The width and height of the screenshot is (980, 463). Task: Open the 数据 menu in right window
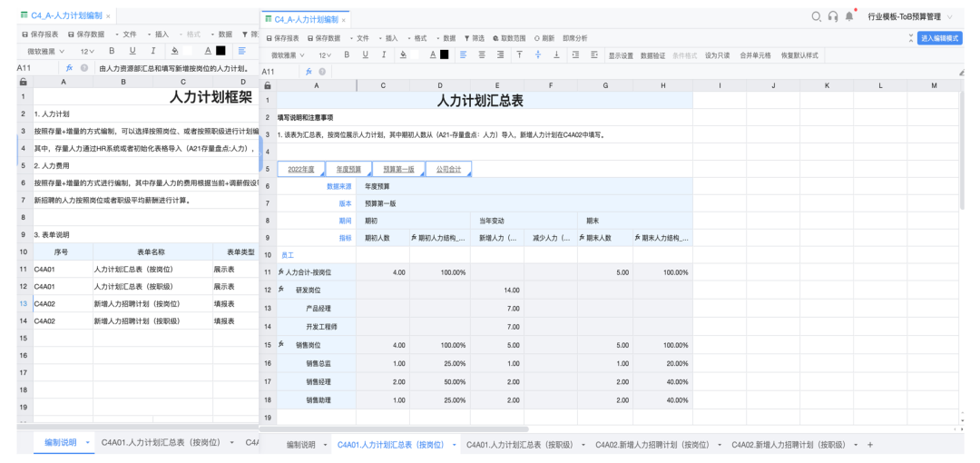[x=446, y=38]
